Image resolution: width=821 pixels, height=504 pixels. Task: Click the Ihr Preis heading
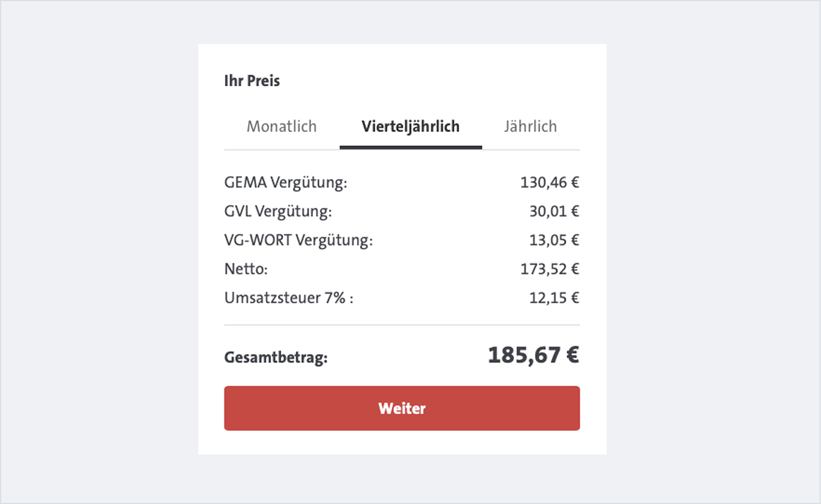251,81
